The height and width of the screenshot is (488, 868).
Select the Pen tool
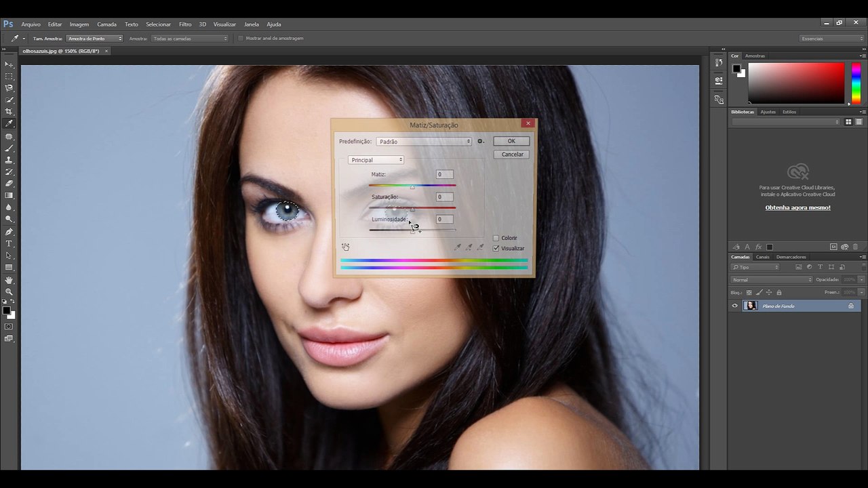point(9,232)
